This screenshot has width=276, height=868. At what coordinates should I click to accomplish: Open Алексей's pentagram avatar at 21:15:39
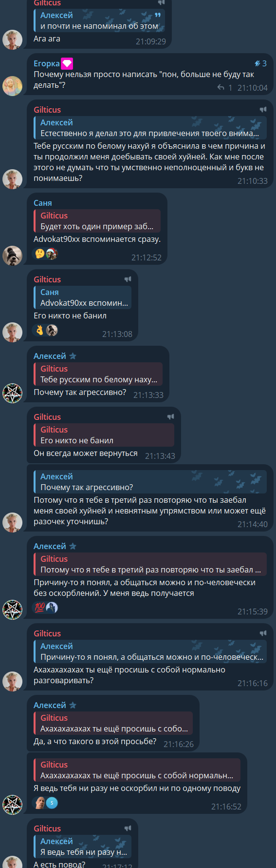12,610
